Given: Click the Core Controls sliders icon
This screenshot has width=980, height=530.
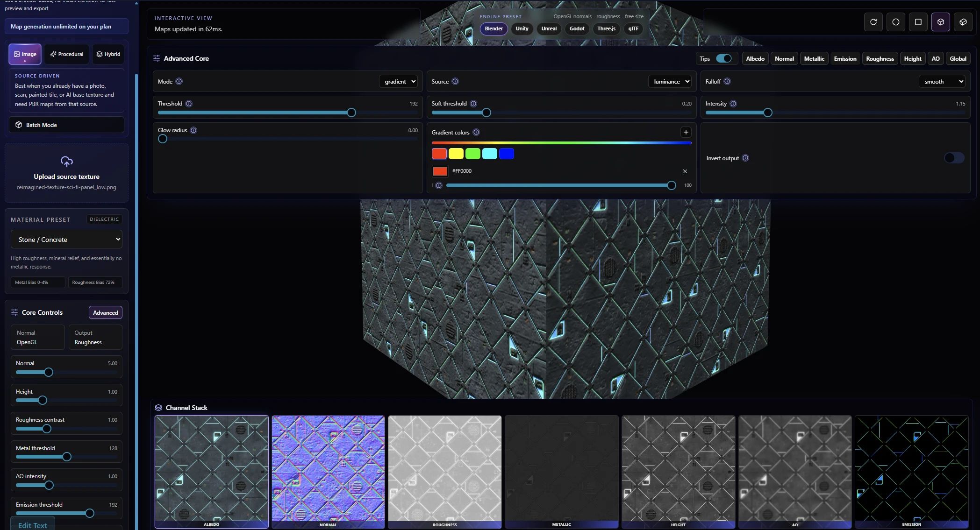Looking at the screenshot, I should pos(14,312).
